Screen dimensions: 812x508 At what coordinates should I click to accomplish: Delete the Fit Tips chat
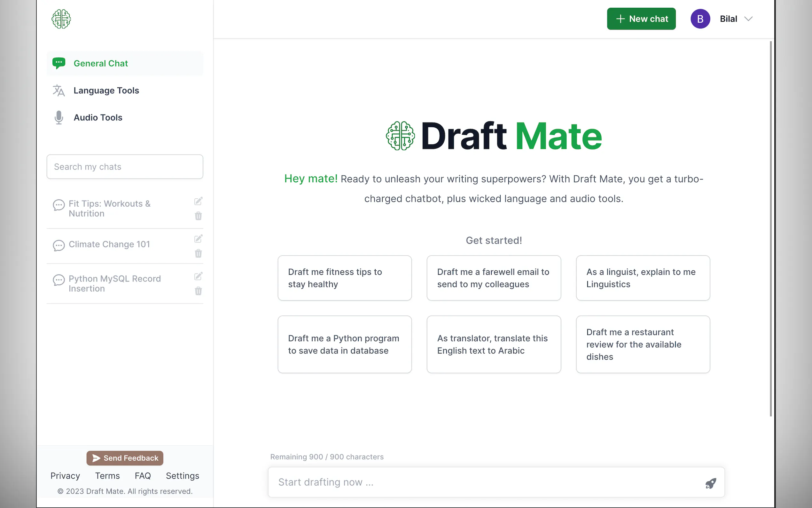[198, 216]
